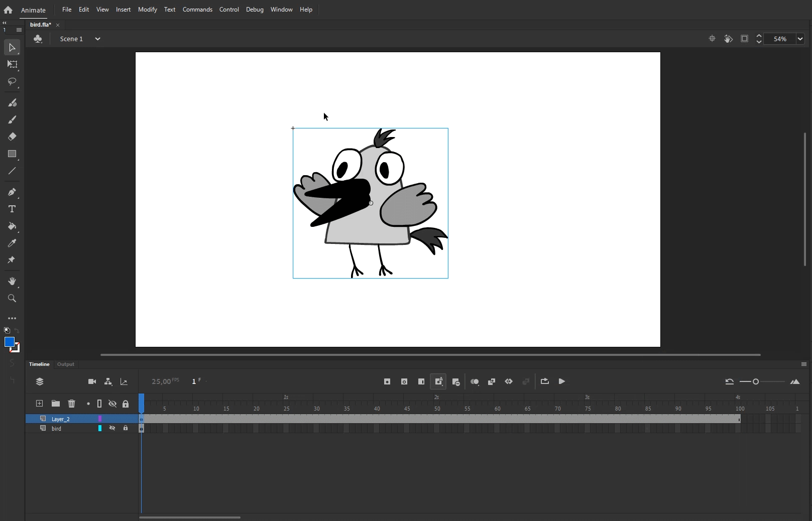
Task: Pick the Eraser tool
Action: click(x=12, y=137)
